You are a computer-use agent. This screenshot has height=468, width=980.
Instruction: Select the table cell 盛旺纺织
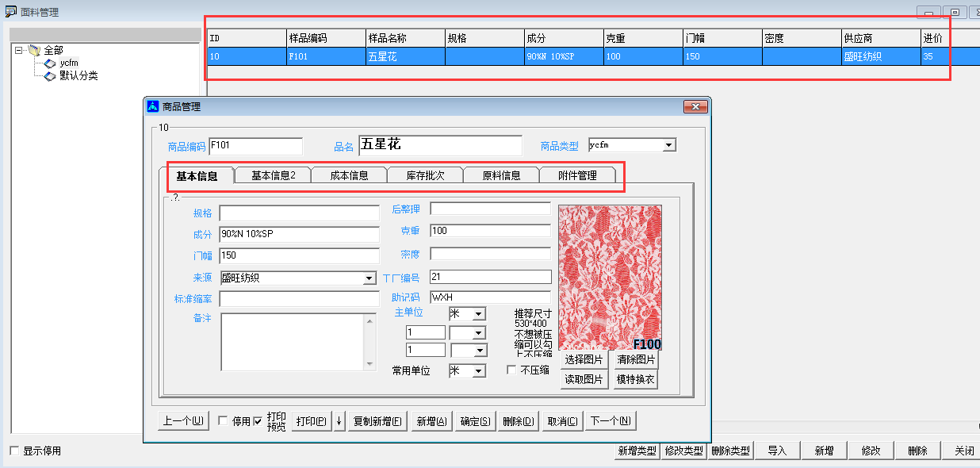[x=881, y=56]
